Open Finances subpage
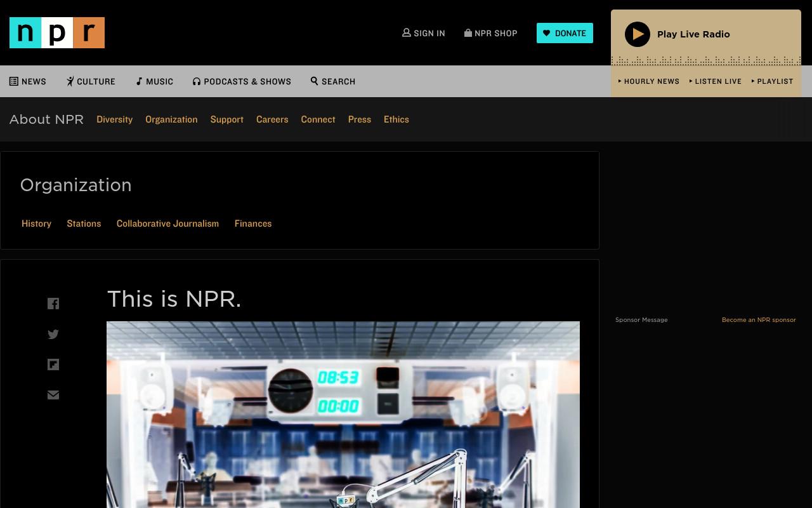This screenshot has width=812, height=508. [x=253, y=224]
